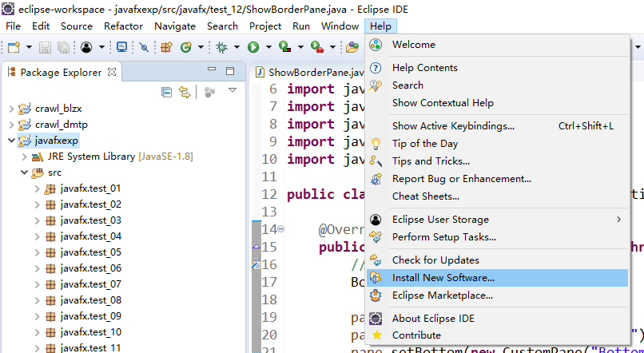
Task: Click the New Java Package icon
Action: point(166,47)
